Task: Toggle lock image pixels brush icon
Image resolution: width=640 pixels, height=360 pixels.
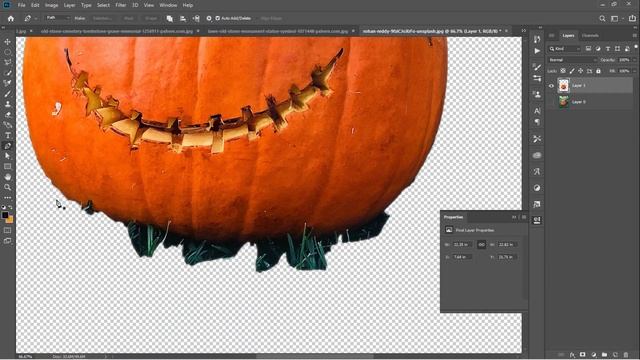Action: tap(572, 71)
